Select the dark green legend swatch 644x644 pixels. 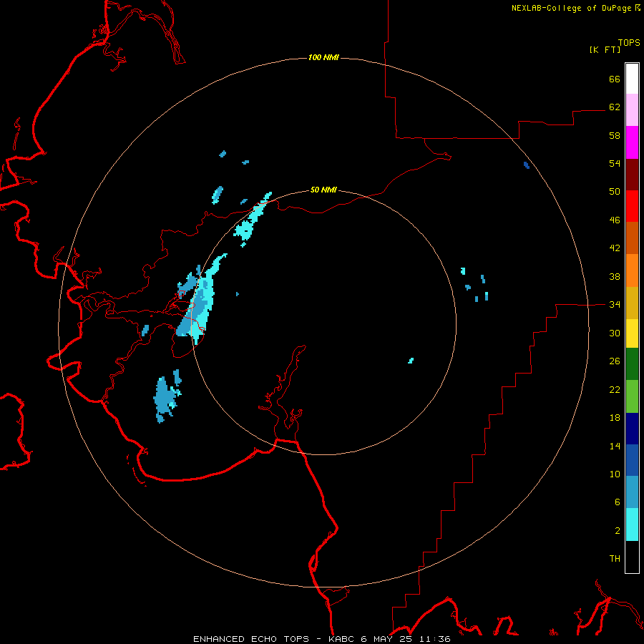pyautogui.click(x=632, y=364)
